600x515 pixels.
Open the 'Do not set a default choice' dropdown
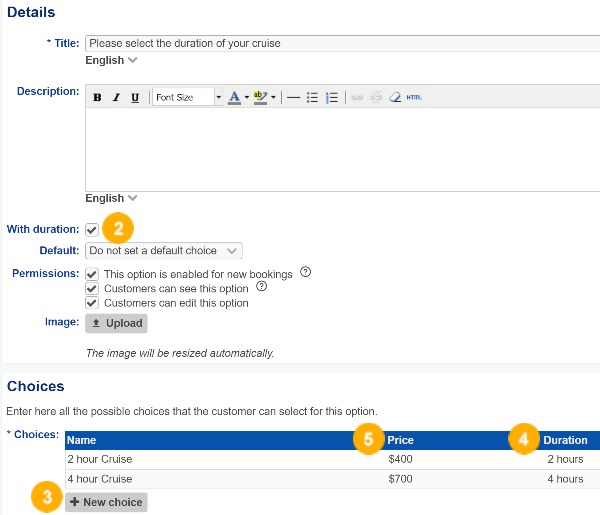(164, 251)
